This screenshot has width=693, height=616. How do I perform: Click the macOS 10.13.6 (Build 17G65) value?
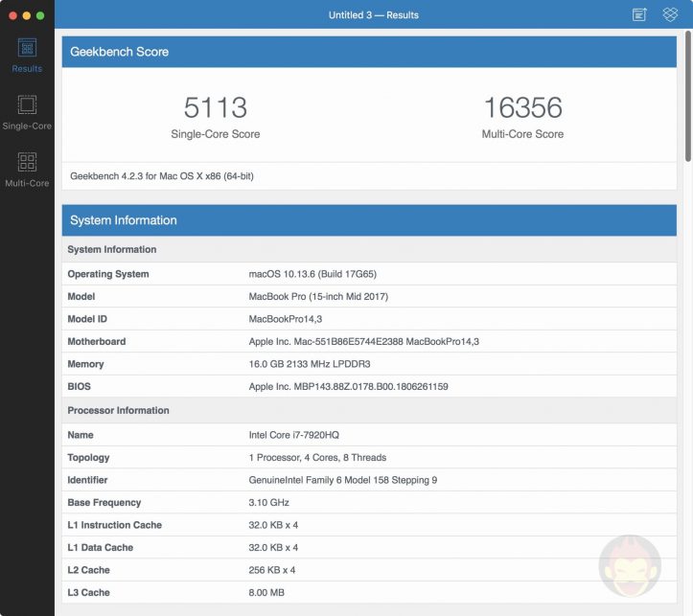312,274
